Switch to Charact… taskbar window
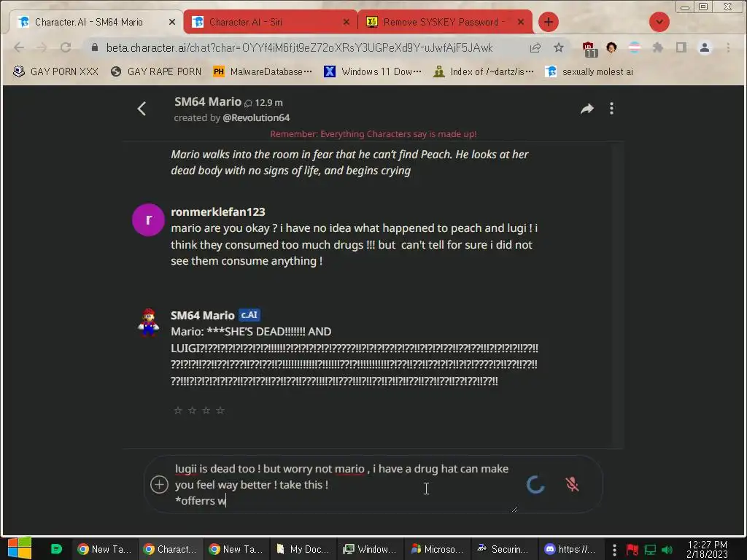This screenshot has width=747, height=560. click(171, 549)
